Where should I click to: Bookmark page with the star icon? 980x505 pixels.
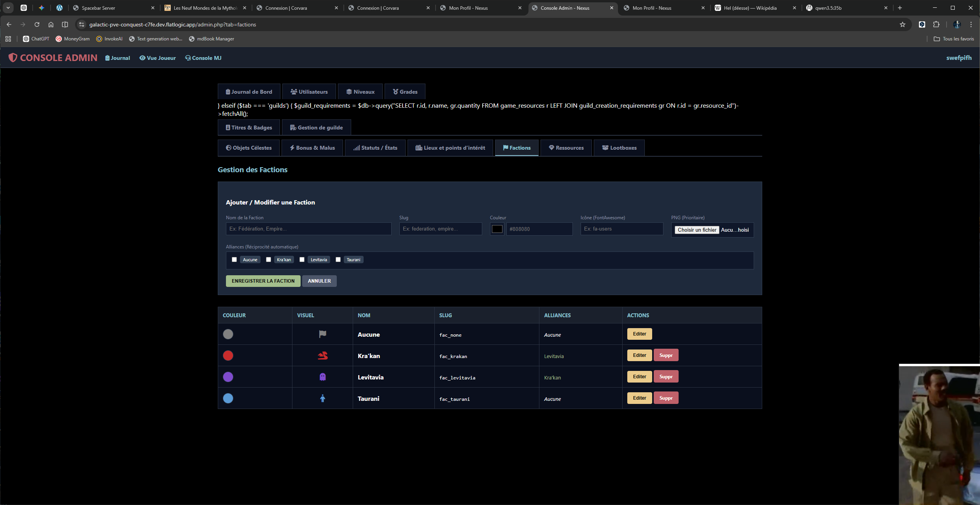[x=903, y=24]
